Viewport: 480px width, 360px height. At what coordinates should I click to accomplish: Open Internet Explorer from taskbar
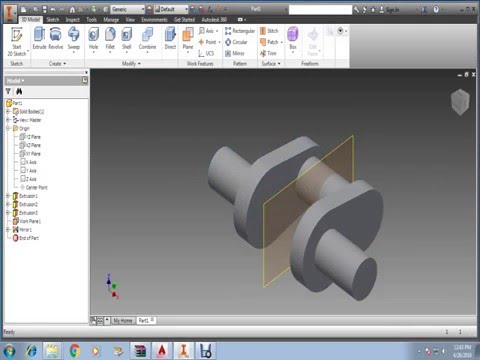coord(32,351)
